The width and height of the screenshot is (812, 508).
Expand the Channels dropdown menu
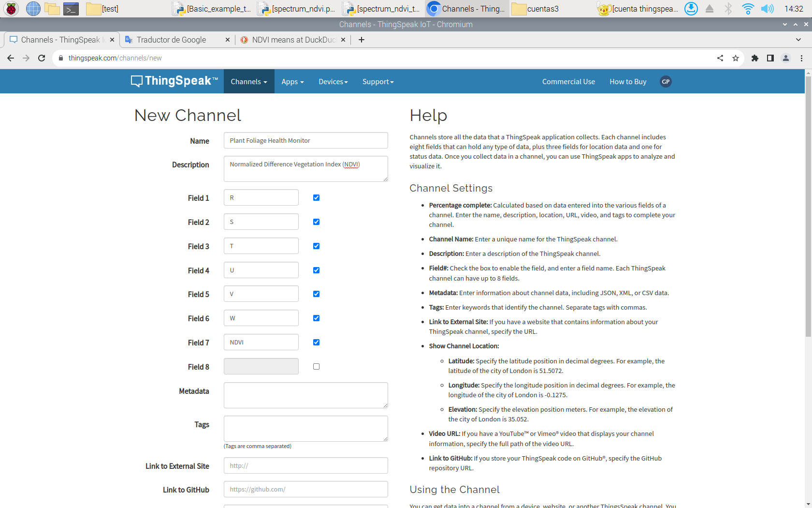coord(248,82)
